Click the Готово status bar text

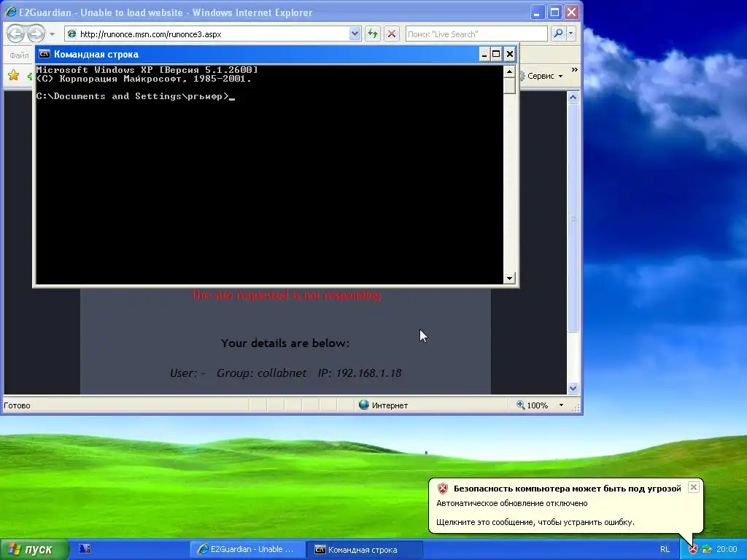click(18, 405)
